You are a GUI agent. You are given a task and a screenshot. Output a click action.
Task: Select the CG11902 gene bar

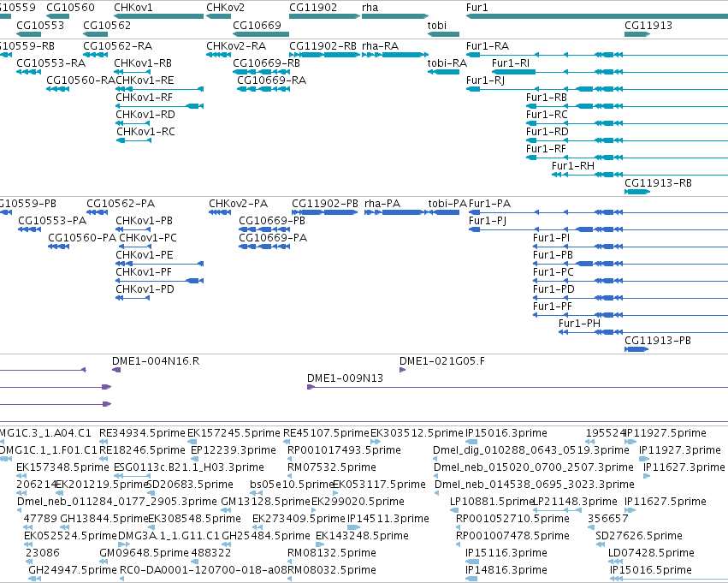point(324,16)
